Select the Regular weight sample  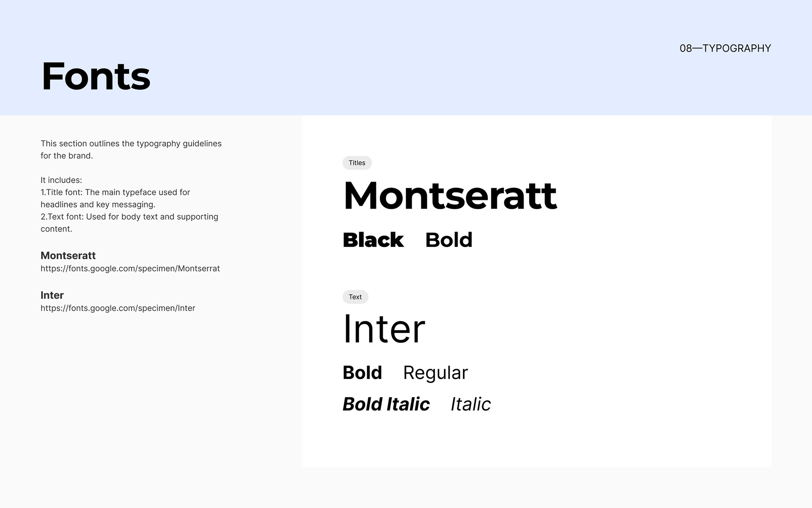pyautogui.click(x=435, y=373)
